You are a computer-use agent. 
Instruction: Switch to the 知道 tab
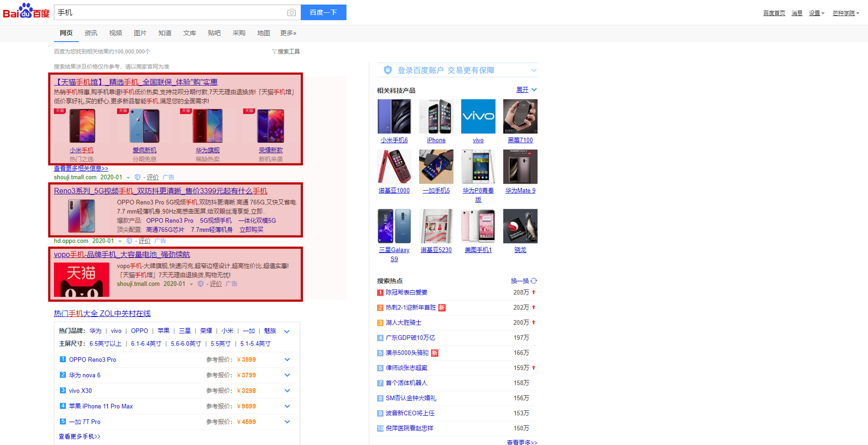coord(165,33)
